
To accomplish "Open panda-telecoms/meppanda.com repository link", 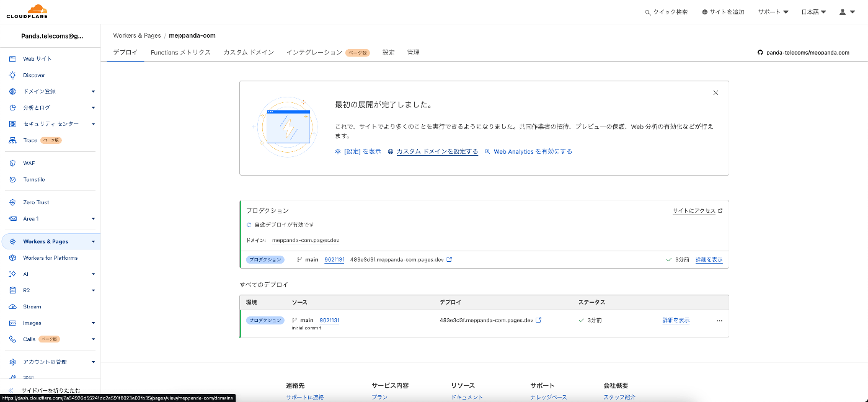I will point(807,53).
